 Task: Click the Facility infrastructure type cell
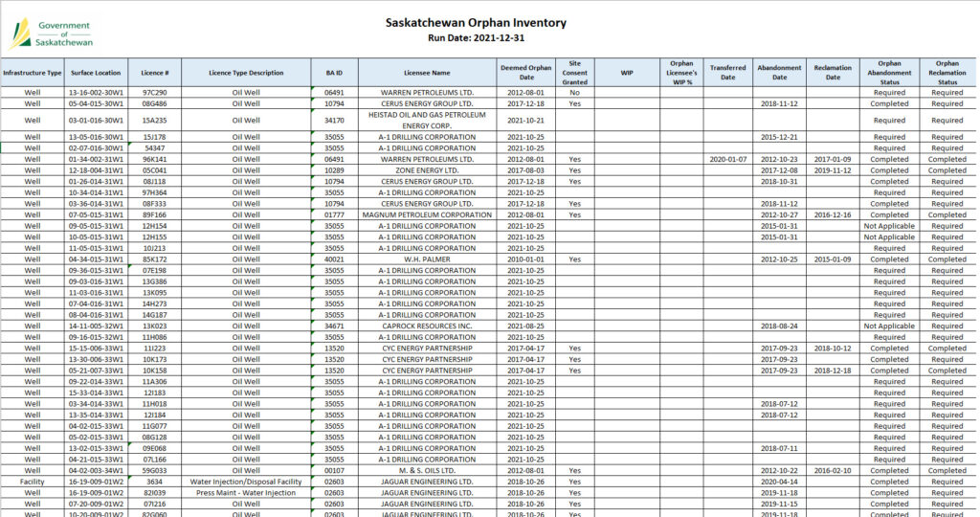[32, 482]
